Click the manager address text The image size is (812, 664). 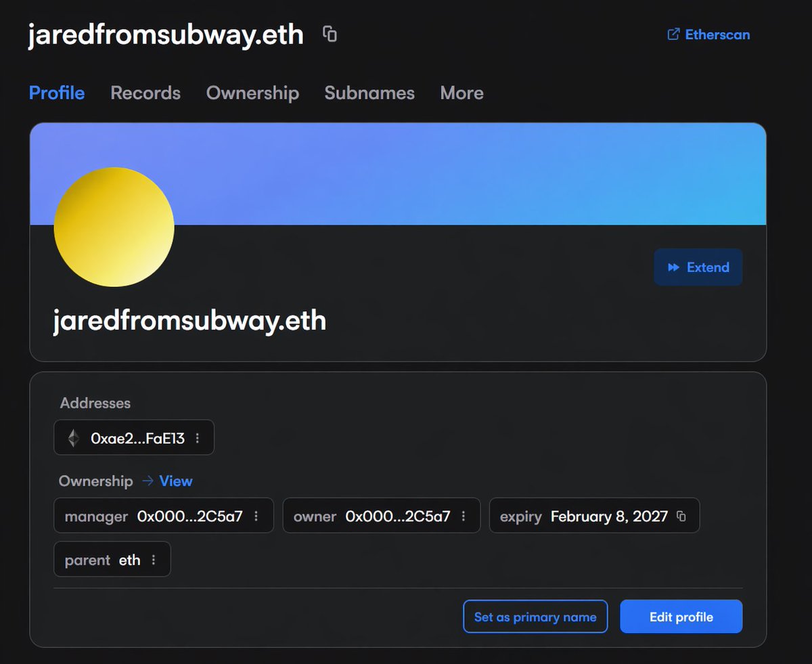click(x=190, y=516)
